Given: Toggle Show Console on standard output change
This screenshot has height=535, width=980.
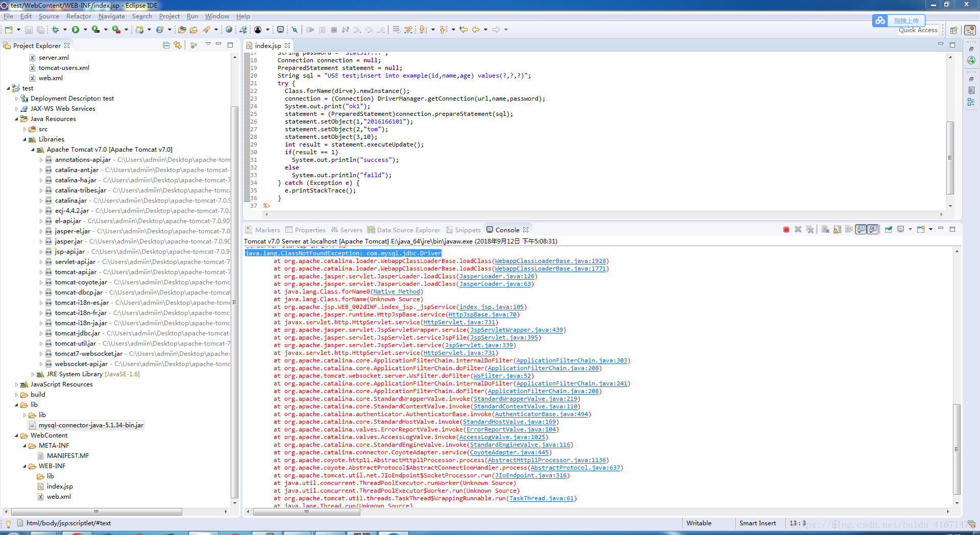Looking at the screenshot, I should click(861, 230).
